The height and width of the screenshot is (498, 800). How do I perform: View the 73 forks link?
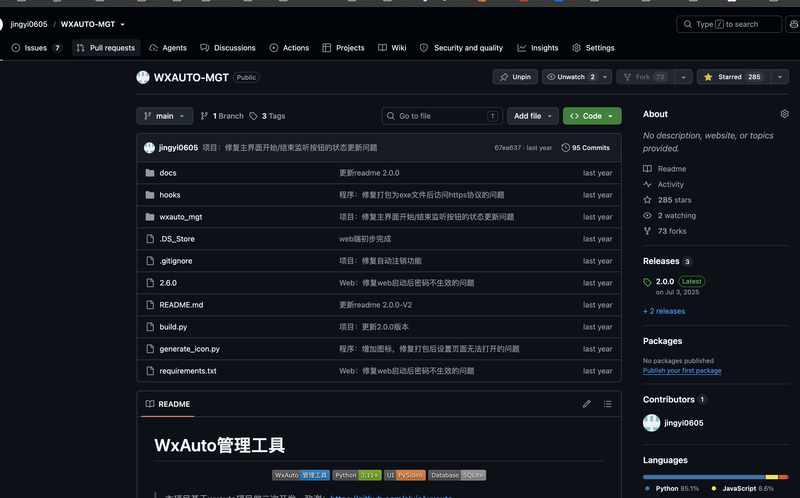(665, 231)
